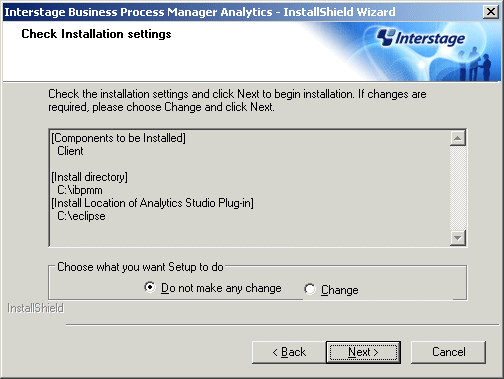The image size is (504, 379).
Task: Click the C:\eclipse plug-in location line
Action: [x=81, y=216]
